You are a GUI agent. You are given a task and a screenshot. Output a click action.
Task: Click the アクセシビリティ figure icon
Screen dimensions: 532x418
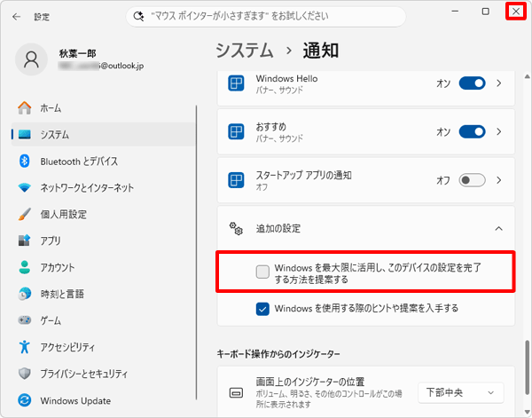tap(25, 347)
